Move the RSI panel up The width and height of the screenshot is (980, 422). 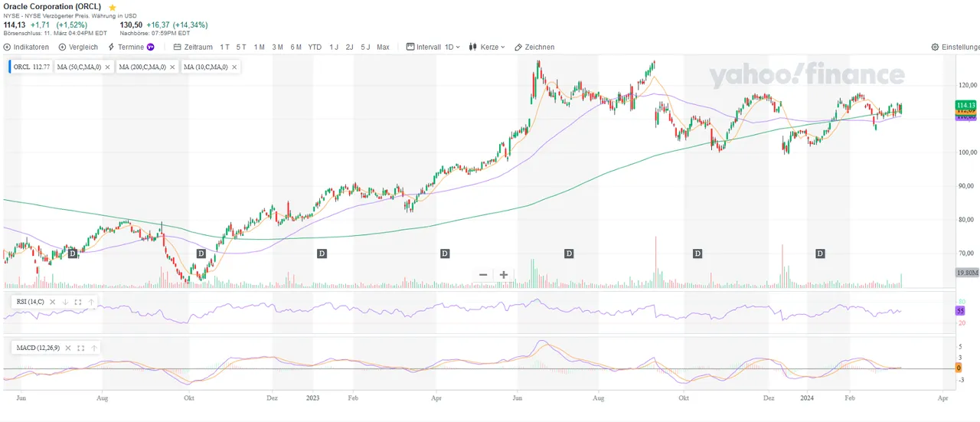tap(91, 302)
